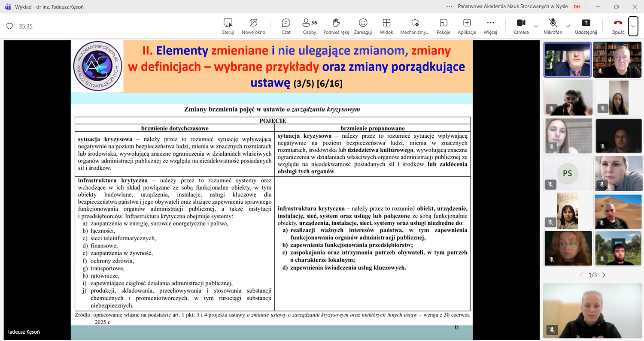Leave meeting with Opuść button
644x341 pixels.
click(618, 26)
